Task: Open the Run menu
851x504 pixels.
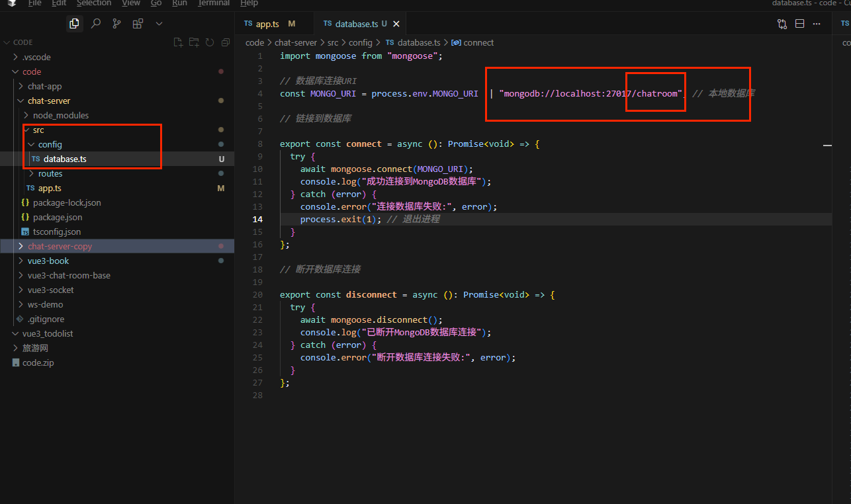Action: (179, 3)
